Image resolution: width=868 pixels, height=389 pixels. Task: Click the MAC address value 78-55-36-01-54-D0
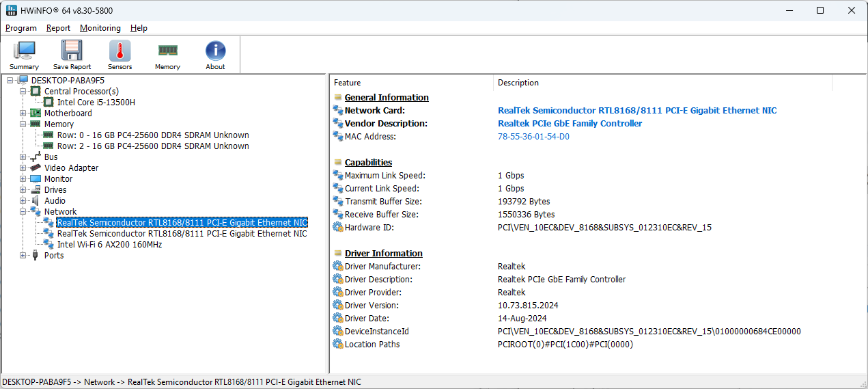point(533,136)
